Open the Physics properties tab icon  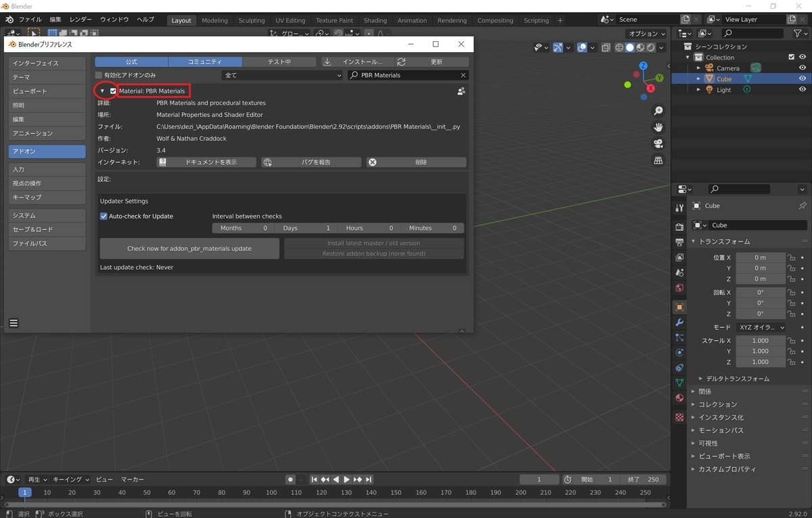tap(679, 352)
